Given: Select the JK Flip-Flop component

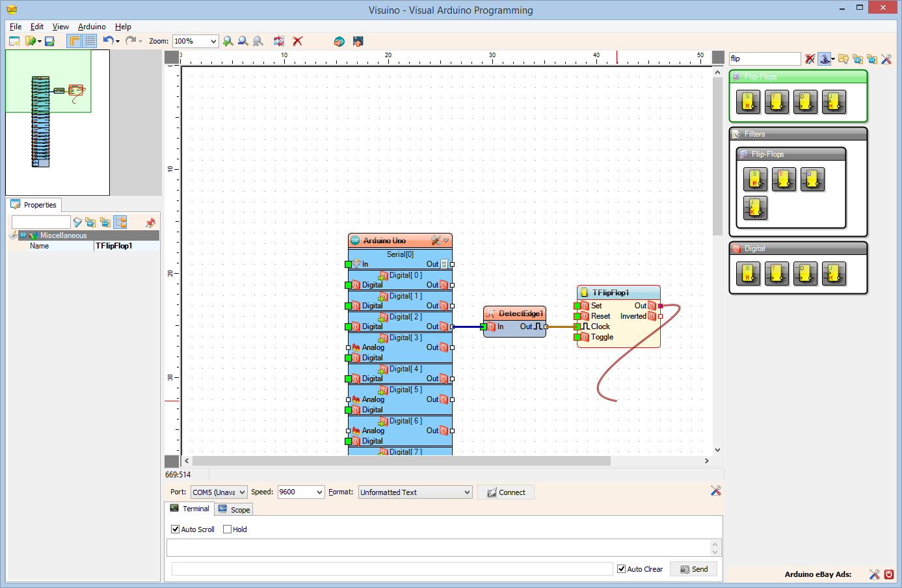Looking at the screenshot, I should (x=834, y=102).
